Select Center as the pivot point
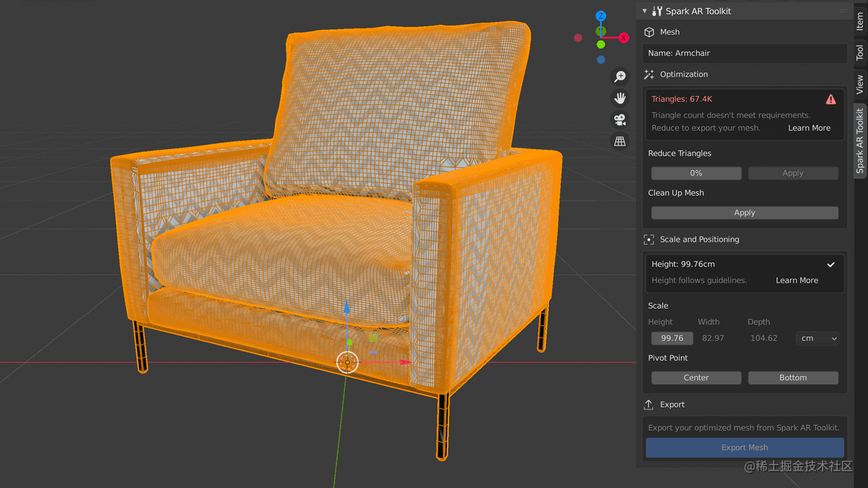The height and width of the screenshot is (488, 868). (696, 378)
